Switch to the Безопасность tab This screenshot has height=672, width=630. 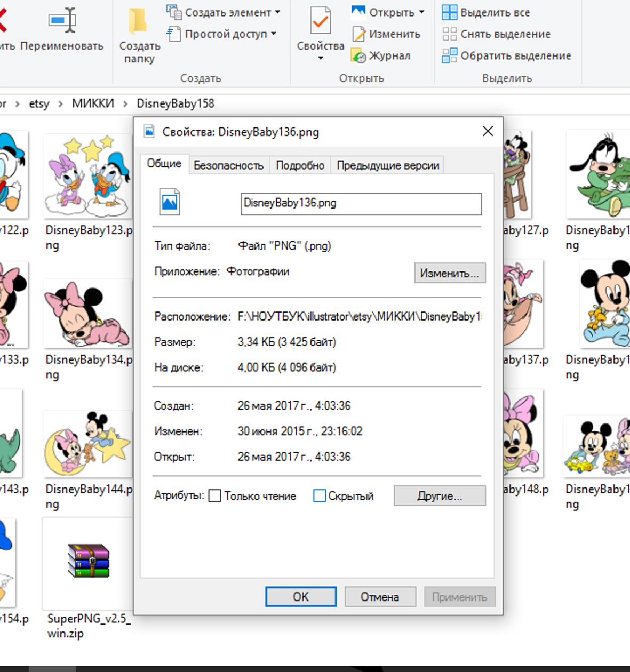point(228,165)
